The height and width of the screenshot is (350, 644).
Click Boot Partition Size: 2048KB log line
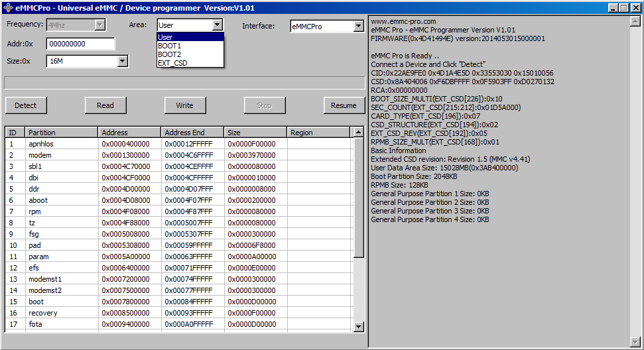[x=414, y=176]
